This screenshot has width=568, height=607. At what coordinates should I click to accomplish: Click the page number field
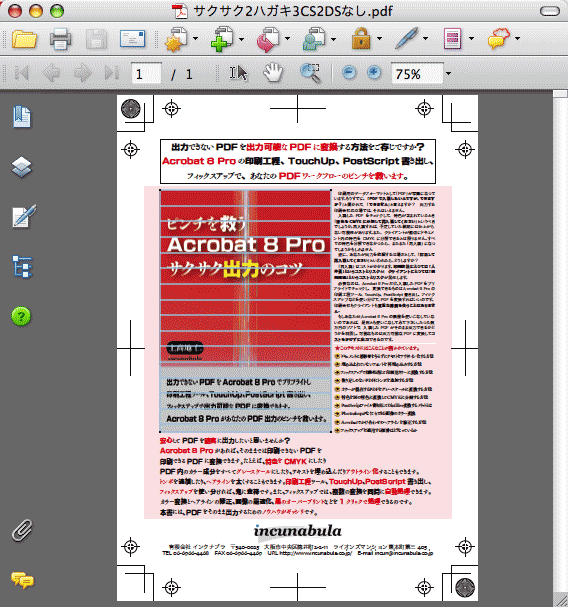click(x=146, y=73)
